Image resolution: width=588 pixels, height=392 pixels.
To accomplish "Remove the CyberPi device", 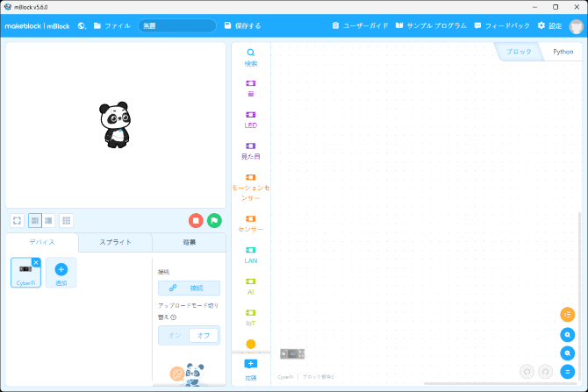I will (x=36, y=262).
